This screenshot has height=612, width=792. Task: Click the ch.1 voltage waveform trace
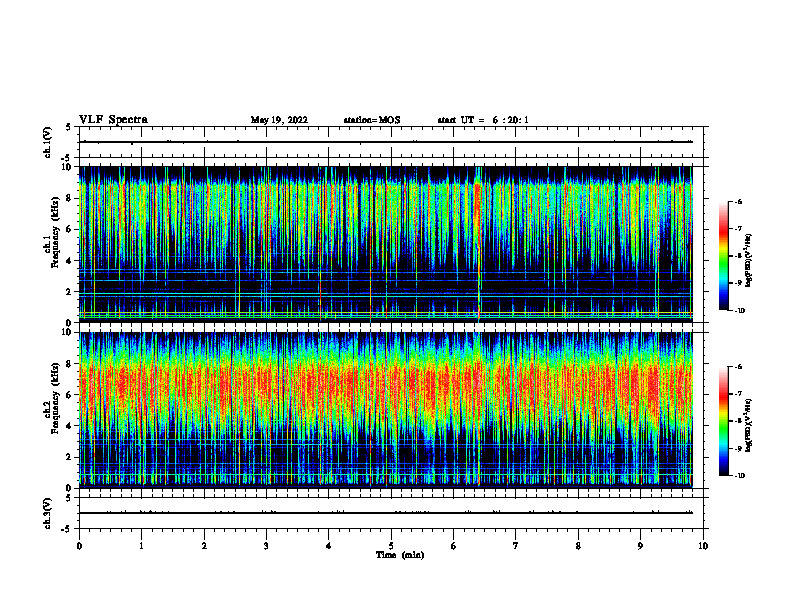click(x=386, y=142)
